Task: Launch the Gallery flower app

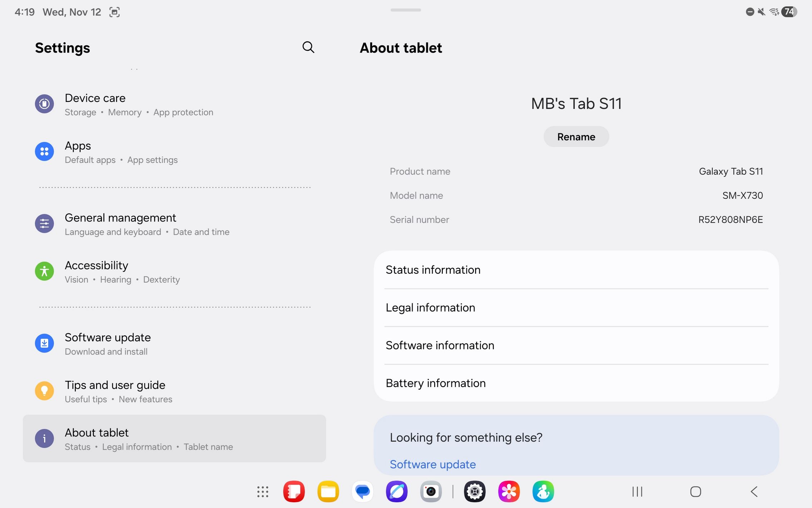Action: [x=509, y=492]
